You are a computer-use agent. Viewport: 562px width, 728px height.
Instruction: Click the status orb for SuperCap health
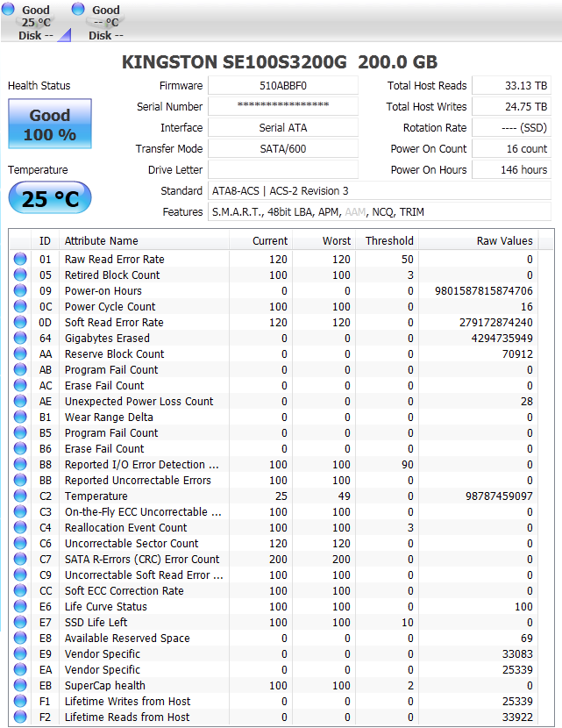pyautogui.click(x=20, y=686)
